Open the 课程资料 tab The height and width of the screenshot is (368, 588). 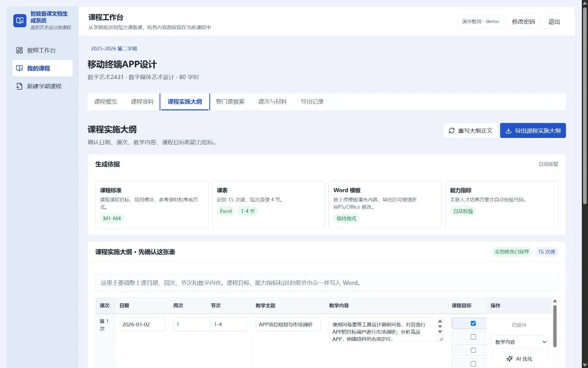tap(142, 102)
